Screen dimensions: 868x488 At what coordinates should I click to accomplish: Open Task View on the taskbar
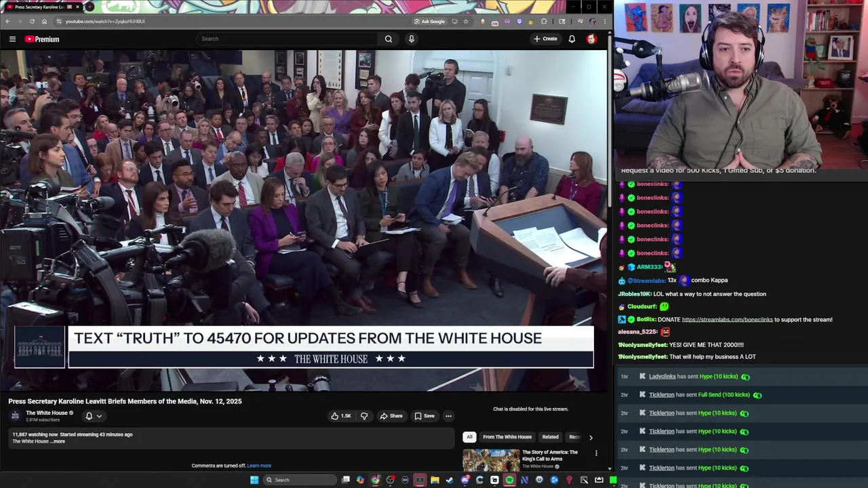click(346, 480)
